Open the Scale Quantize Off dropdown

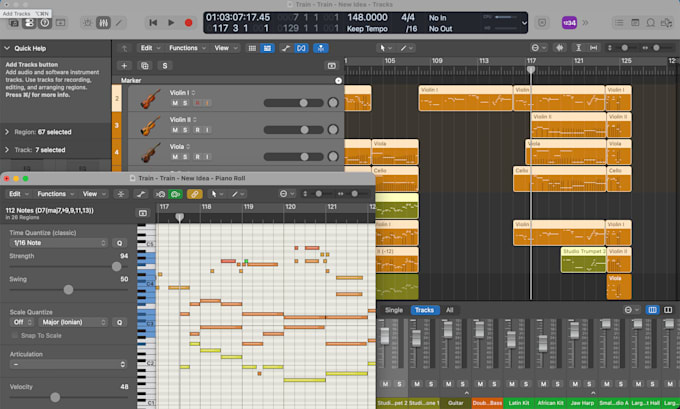pos(22,322)
